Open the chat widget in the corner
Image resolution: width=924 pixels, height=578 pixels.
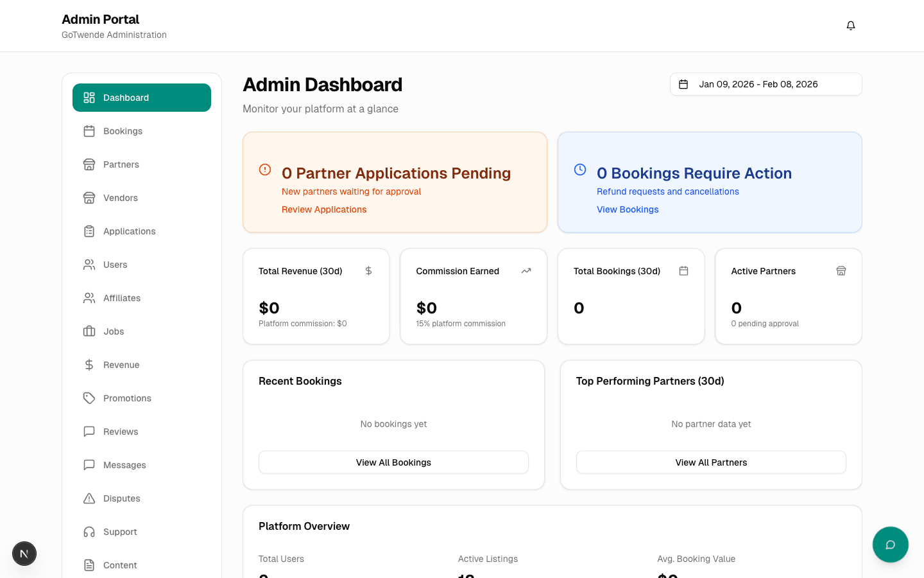coord(890,545)
